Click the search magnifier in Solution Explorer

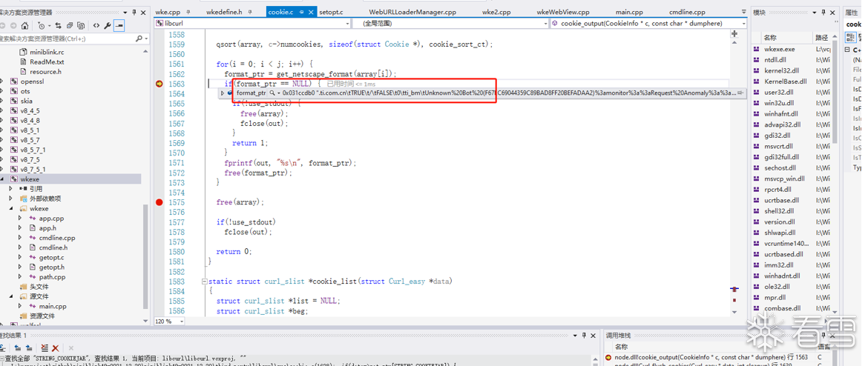139,39
